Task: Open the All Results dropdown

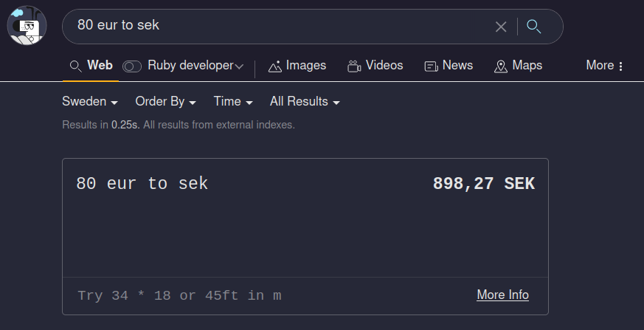Action: coord(305,101)
